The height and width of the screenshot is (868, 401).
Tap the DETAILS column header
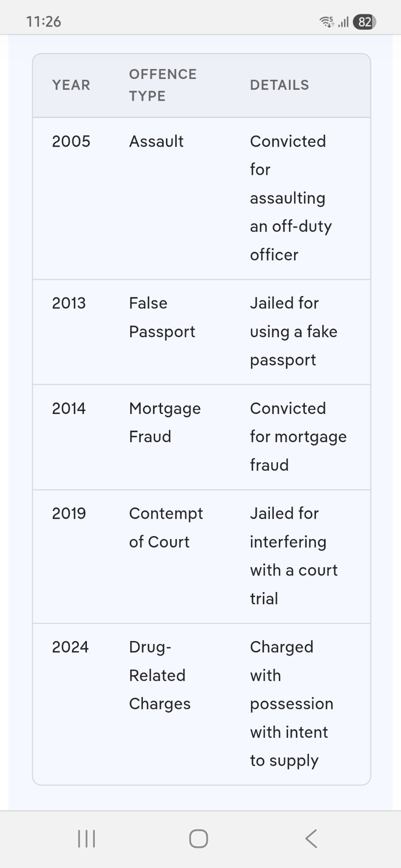point(279,85)
